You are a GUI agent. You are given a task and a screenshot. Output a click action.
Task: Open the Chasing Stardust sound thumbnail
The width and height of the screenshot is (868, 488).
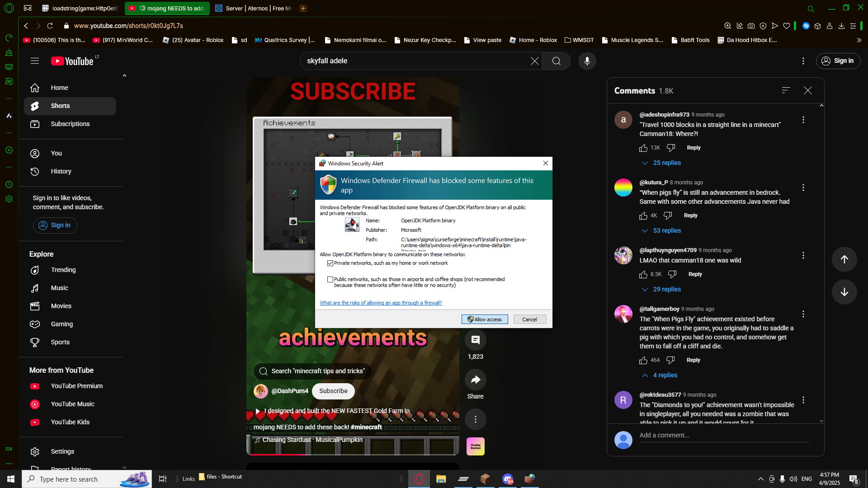coord(476,446)
